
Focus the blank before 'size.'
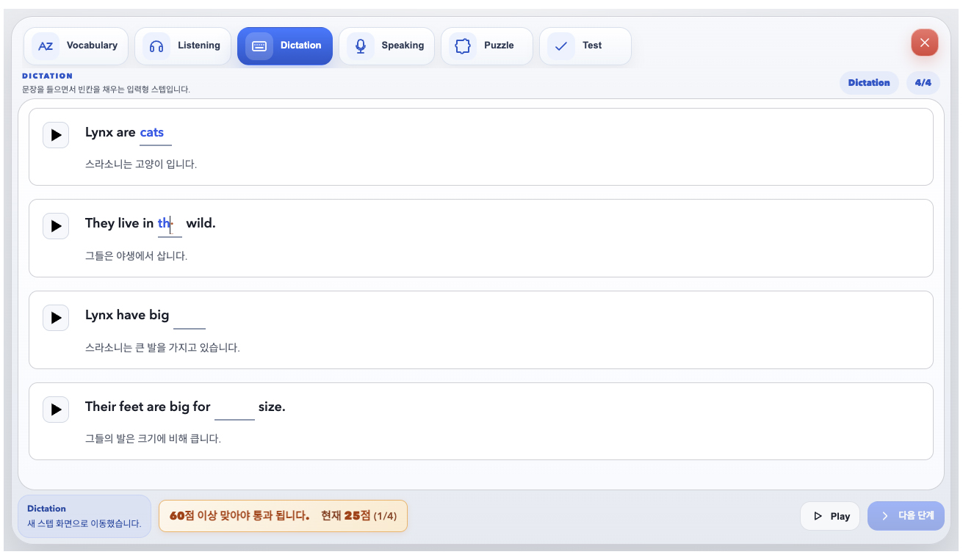tap(234, 408)
